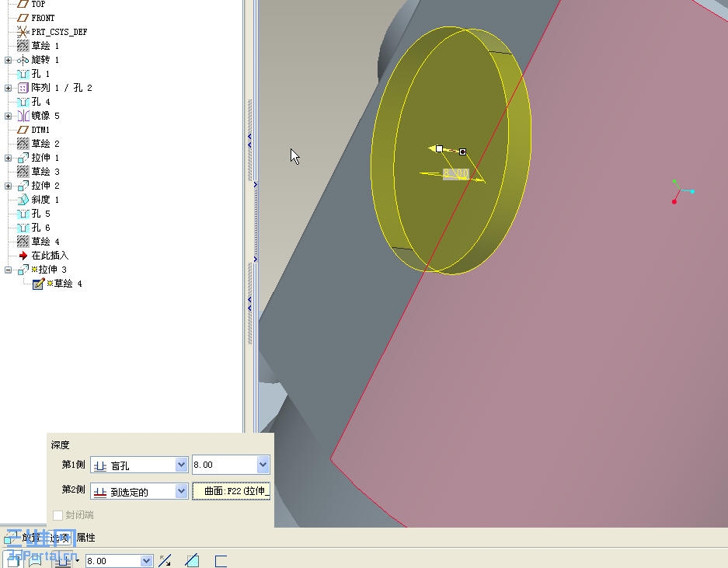Open the 第1侧 8.00 depth value dropdown
This screenshot has height=568, width=728.
point(263,465)
